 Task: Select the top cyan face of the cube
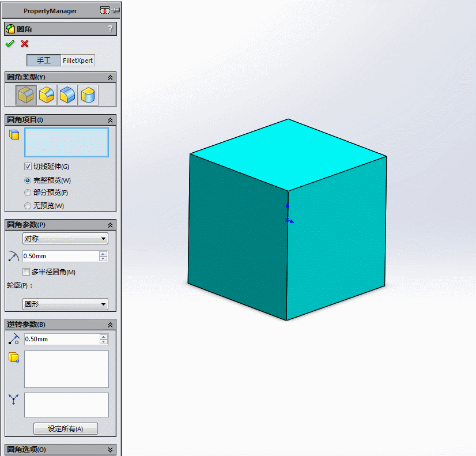pos(288,155)
